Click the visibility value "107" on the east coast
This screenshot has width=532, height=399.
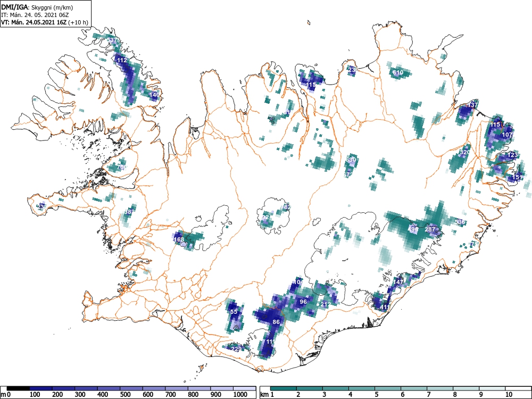(507, 135)
